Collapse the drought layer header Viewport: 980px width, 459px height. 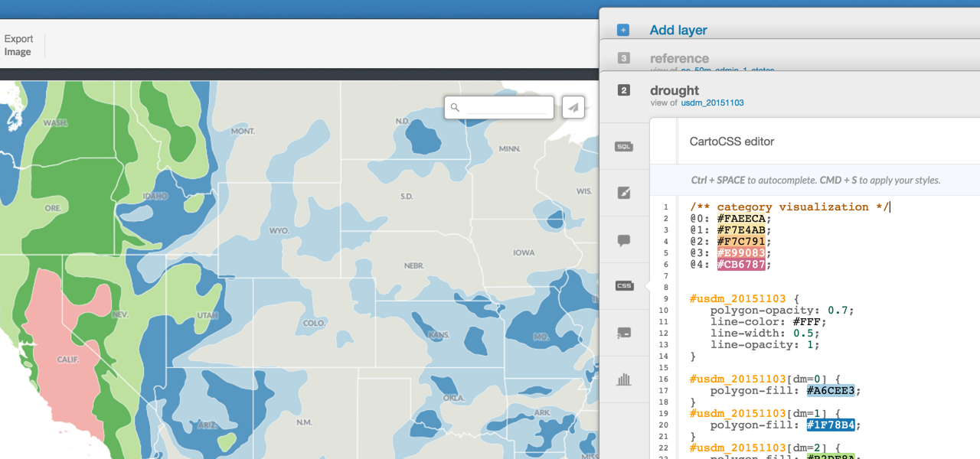(x=675, y=90)
